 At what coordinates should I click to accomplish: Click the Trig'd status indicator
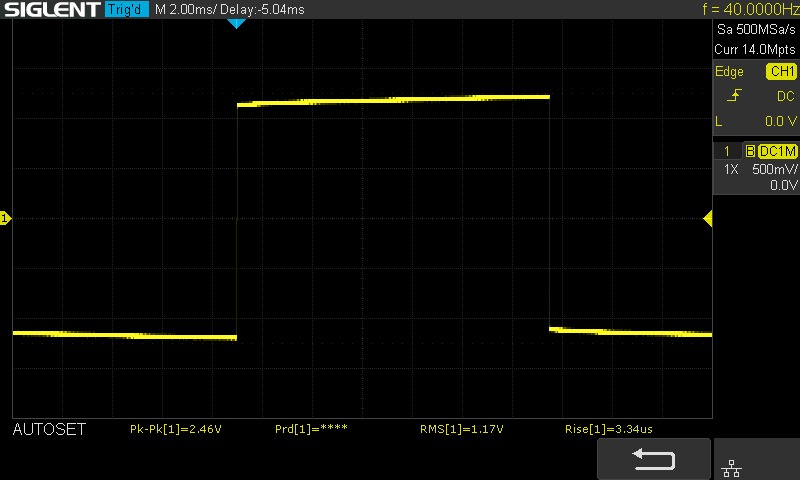click(x=127, y=9)
